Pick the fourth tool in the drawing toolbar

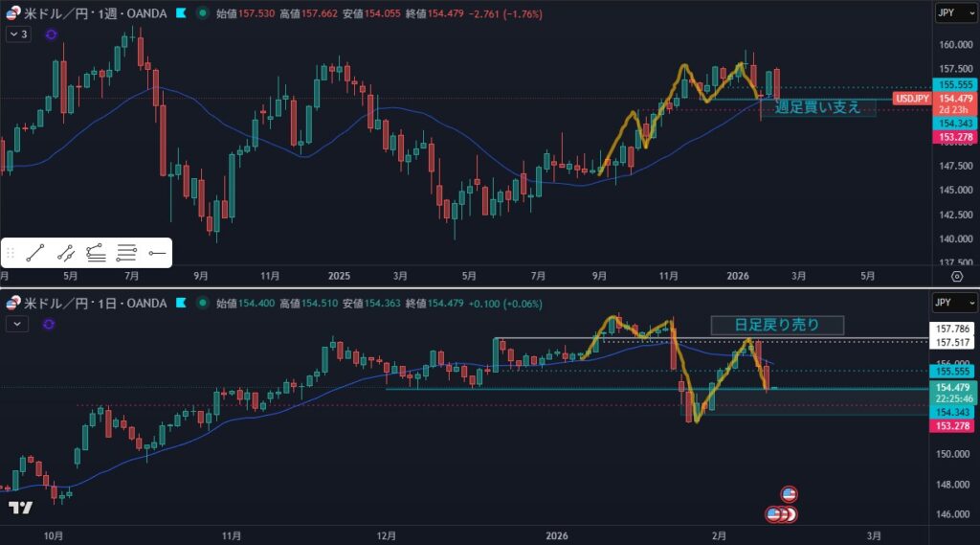[x=125, y=254]
